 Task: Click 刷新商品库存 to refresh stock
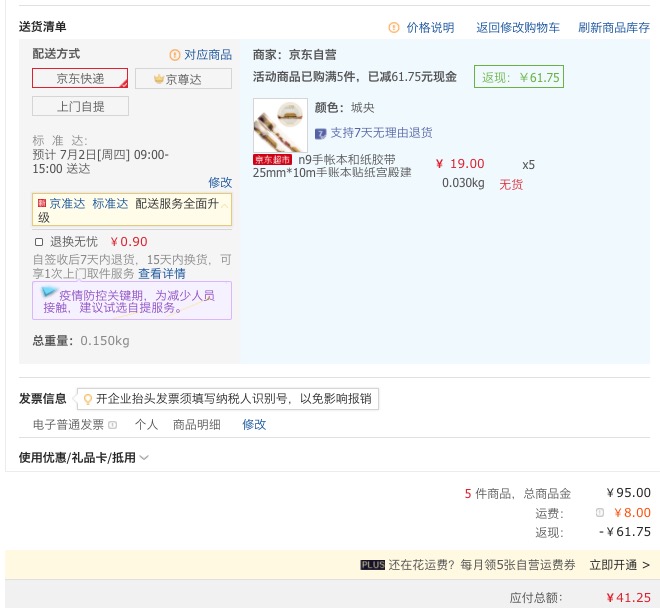(x=613, y=27)
